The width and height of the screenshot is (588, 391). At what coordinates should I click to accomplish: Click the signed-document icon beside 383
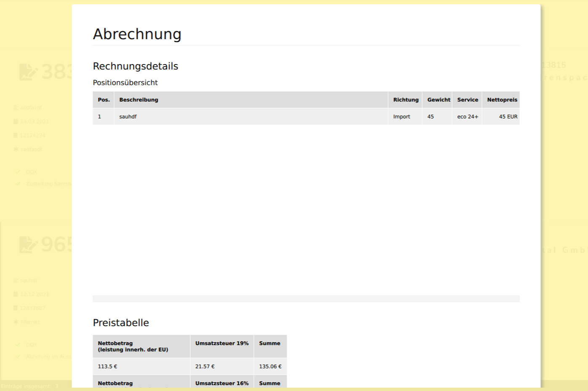[28, 72]
